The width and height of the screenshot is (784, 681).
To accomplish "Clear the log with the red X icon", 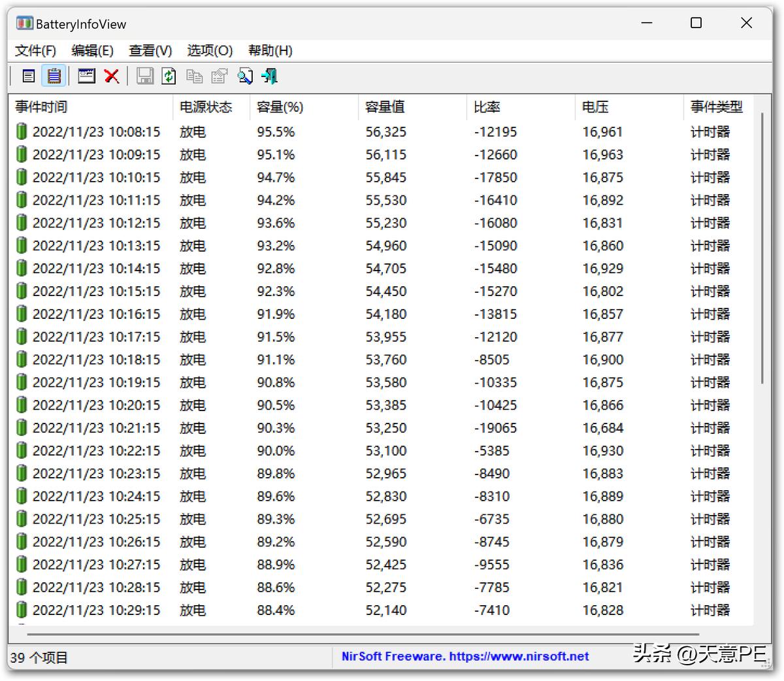I will click(x=111, y=76).
